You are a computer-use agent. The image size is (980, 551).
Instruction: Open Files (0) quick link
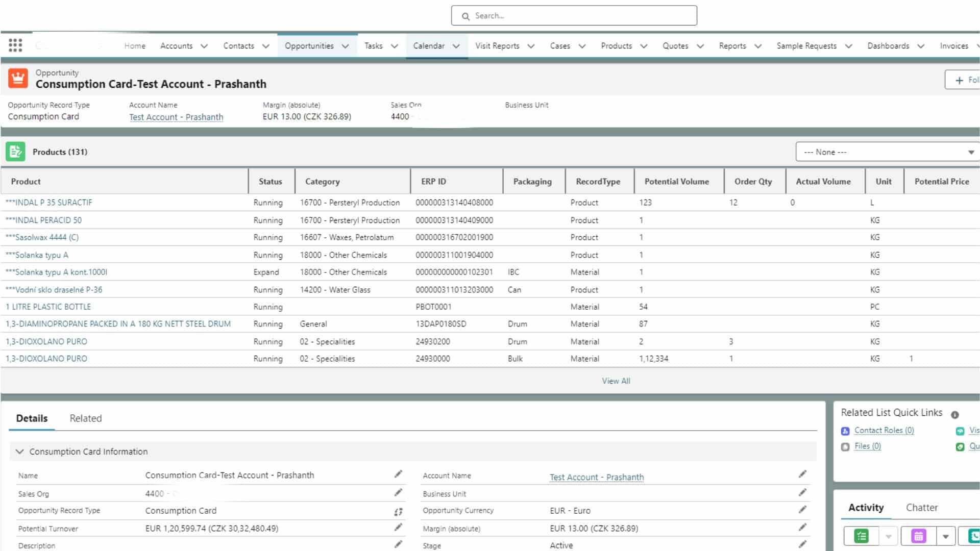[x=868, y=446]
